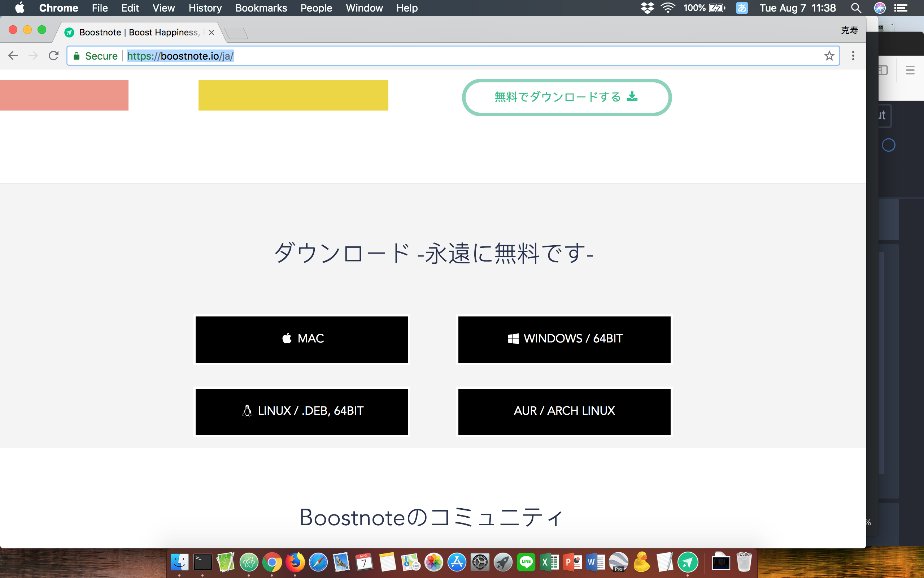Launch Cyberduck from the Dock

click(642, 562)
